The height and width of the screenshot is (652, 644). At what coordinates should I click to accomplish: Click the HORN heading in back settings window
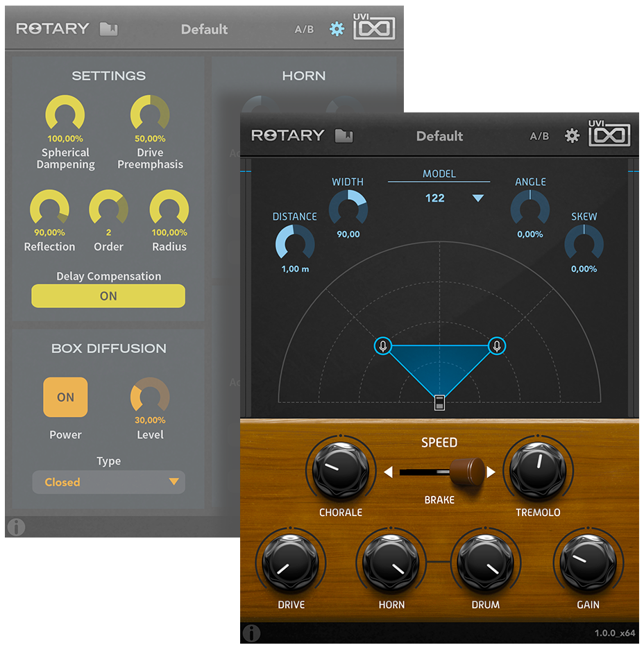pos(304,76)
